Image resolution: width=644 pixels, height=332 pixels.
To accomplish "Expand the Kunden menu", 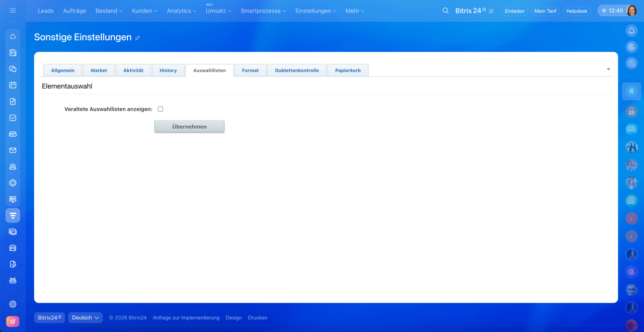I will pyautogui.click(x=144, y=11).
